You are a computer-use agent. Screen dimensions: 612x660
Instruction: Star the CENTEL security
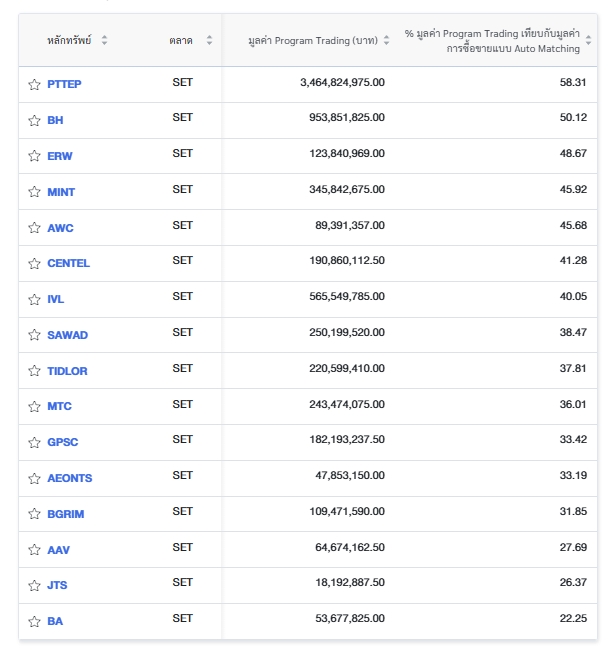pos(34,264)
